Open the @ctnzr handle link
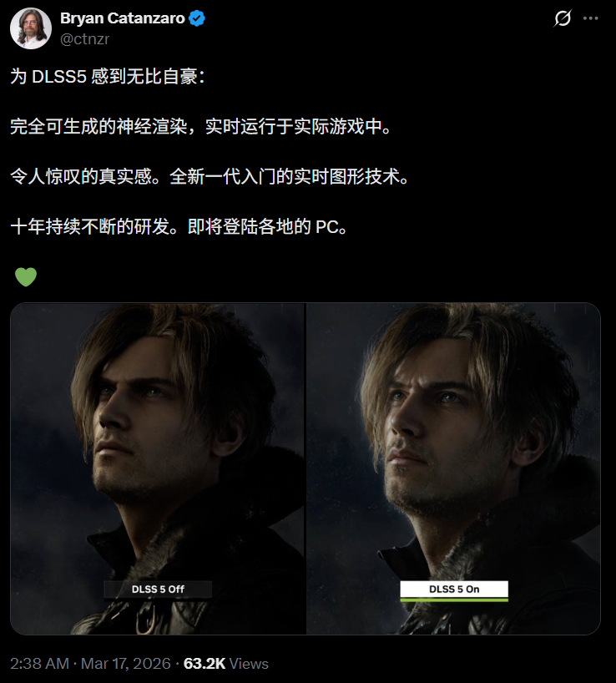Viewport: 616px width, 683px height. (x=84, y=39)
